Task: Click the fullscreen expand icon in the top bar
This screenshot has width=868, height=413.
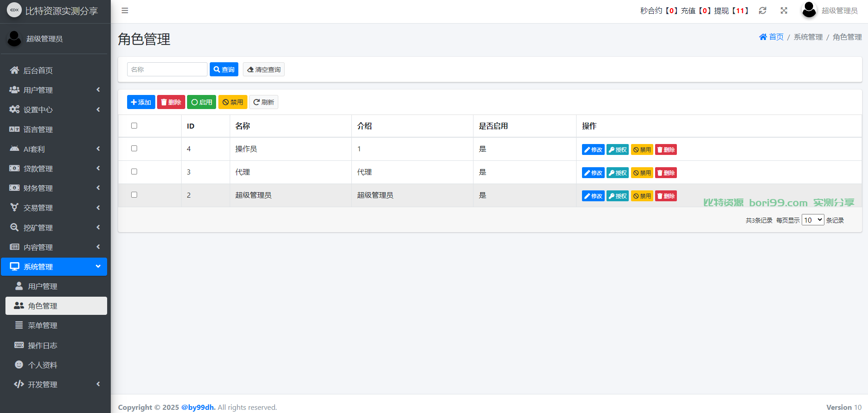Action: (x=784, y=10)
